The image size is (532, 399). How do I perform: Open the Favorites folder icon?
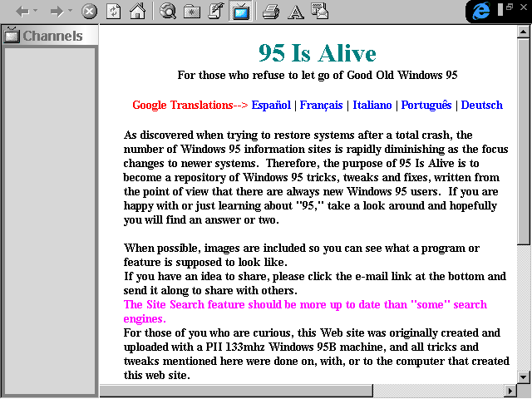[x=192, y=12]
